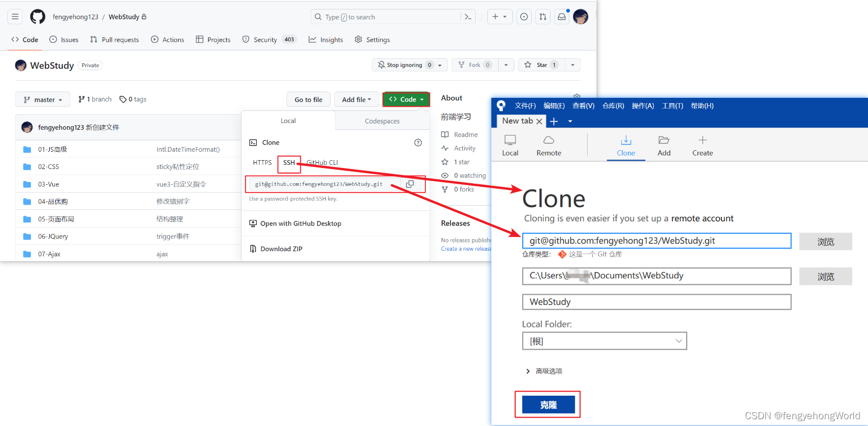This screenshot has width=868, height=426.
Task: Select the SSH clone option
Action: click(x=289, y=163)
